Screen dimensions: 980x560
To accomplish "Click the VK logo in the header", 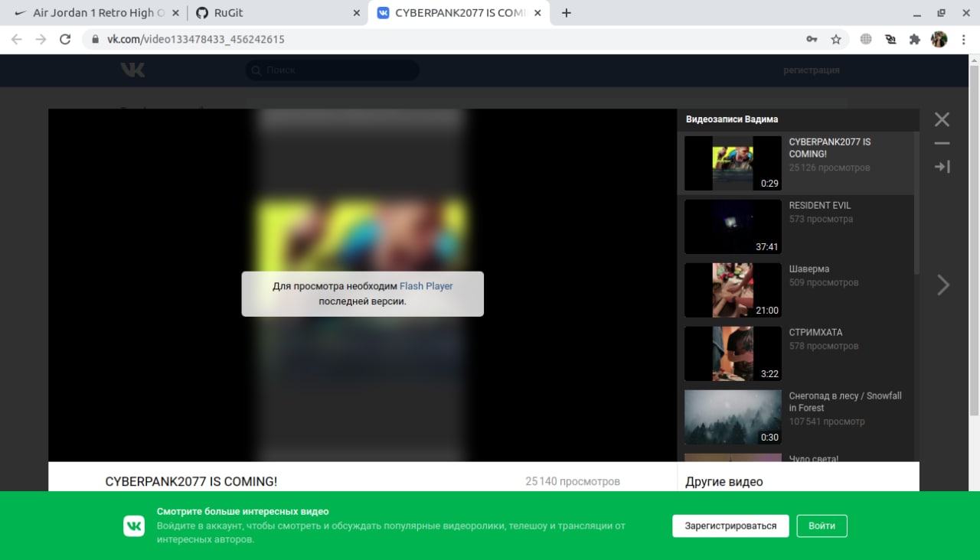I will pyautogui.click(x=132, y=70).
